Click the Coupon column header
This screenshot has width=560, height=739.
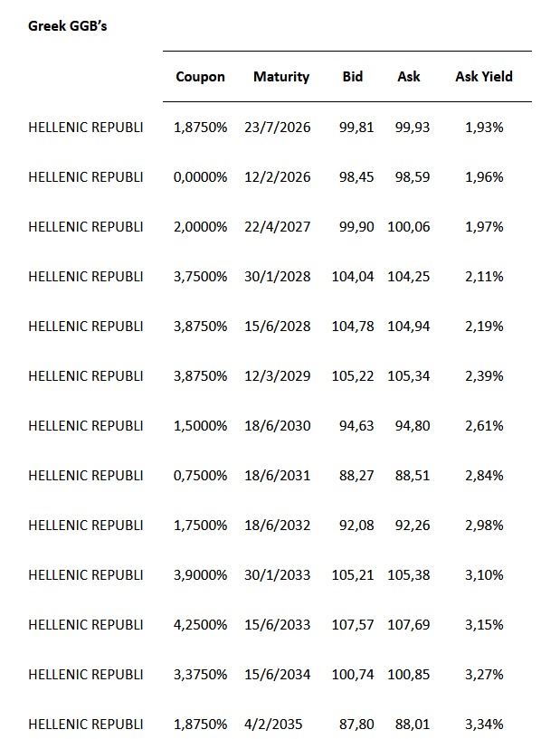(200, 77)
